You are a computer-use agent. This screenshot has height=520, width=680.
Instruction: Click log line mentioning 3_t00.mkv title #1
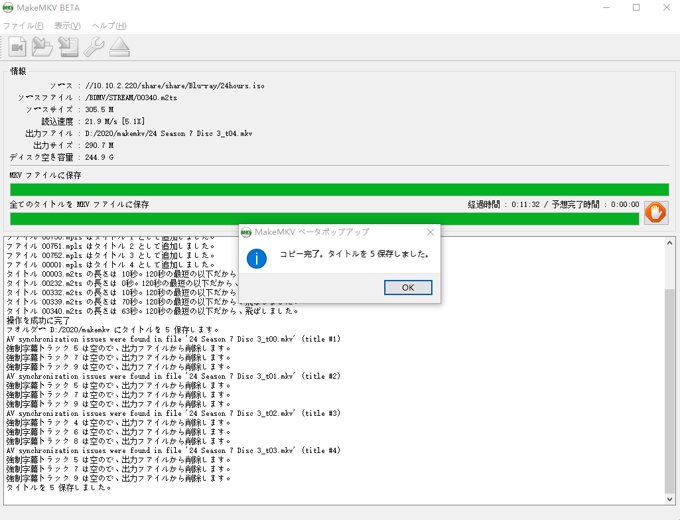point(173,339)
